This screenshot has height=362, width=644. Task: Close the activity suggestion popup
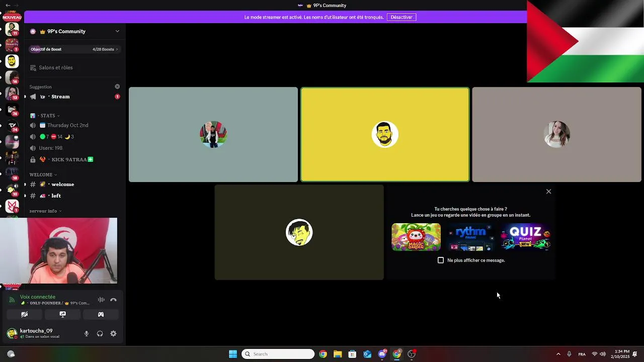coord(549,192)
